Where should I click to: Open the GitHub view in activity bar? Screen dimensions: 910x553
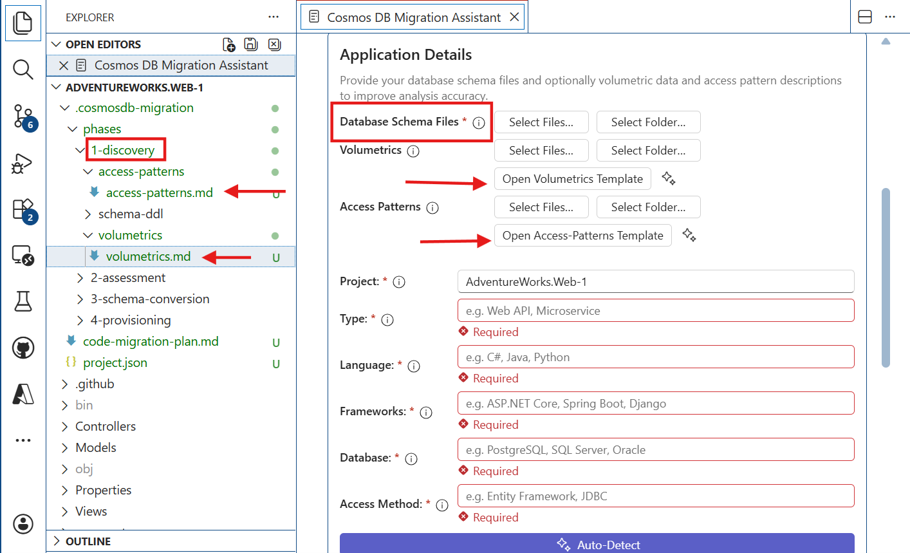coord(23,348)
